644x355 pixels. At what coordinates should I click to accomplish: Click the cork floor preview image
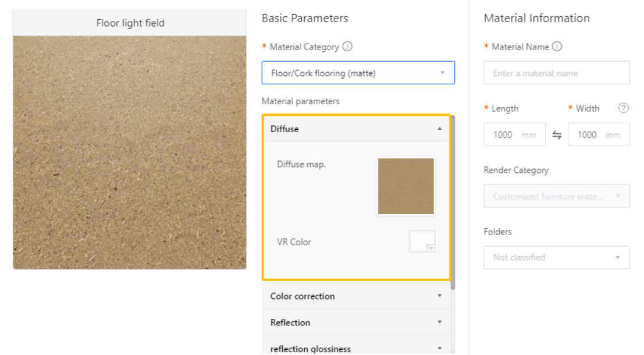point(130,152)
